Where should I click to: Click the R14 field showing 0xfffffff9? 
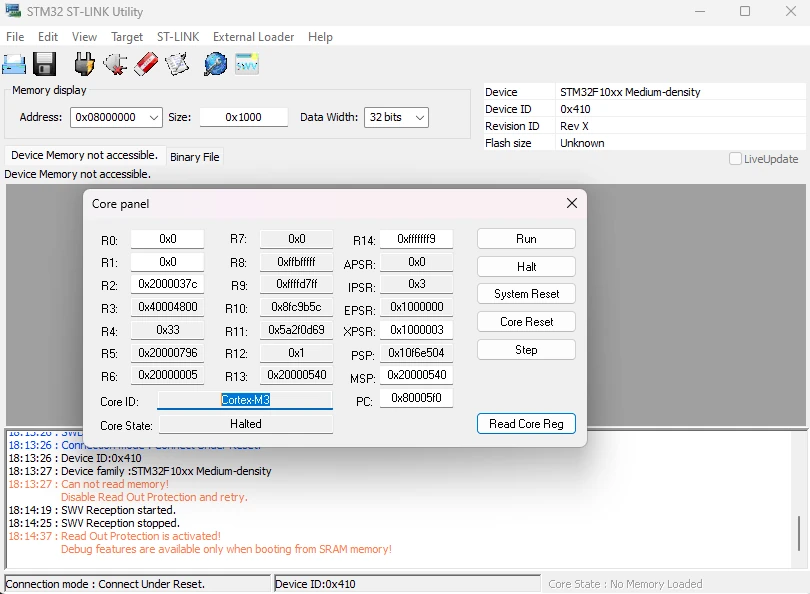point(416,239)
